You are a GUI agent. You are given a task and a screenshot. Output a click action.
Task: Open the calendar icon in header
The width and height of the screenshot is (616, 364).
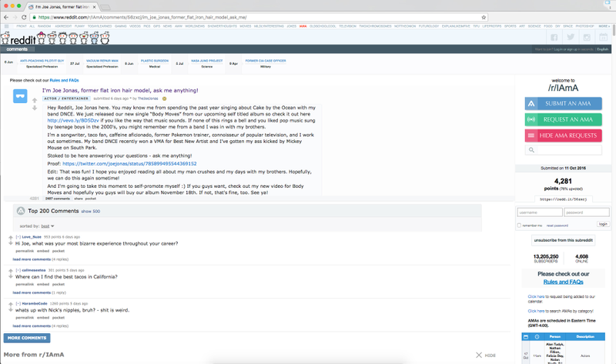604,37
